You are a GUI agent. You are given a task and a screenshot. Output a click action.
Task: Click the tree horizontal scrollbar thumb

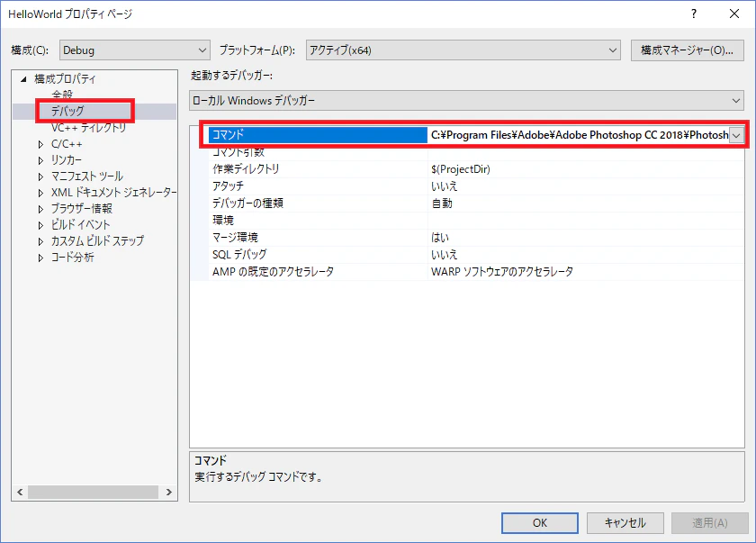pos(93,493)
